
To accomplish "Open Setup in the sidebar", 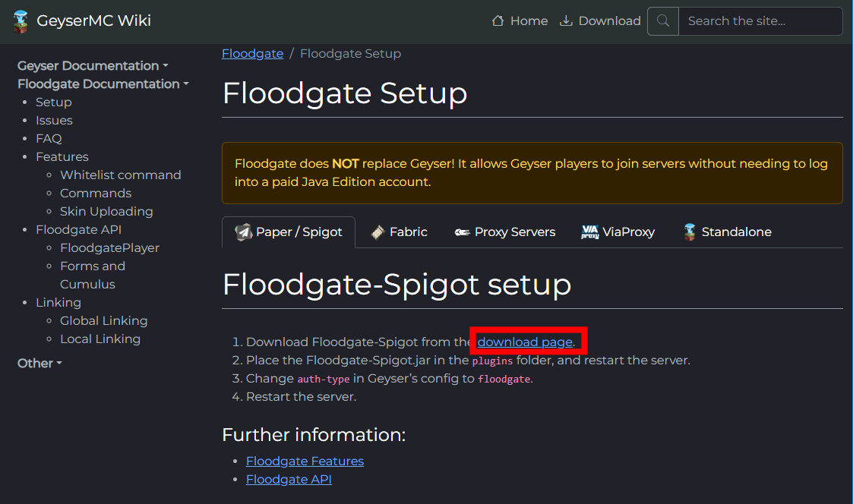I will pos(54,102).
